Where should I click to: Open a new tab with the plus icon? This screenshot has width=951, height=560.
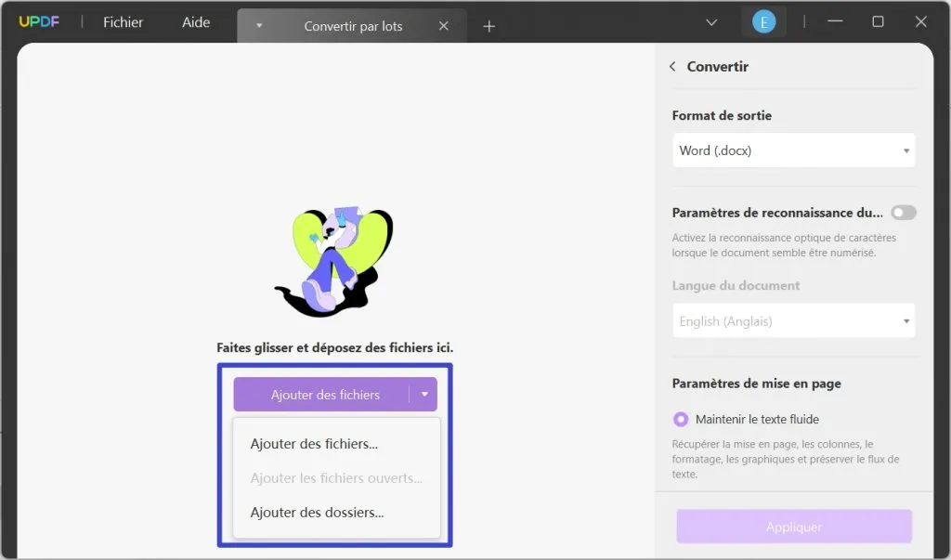[489, 25]
